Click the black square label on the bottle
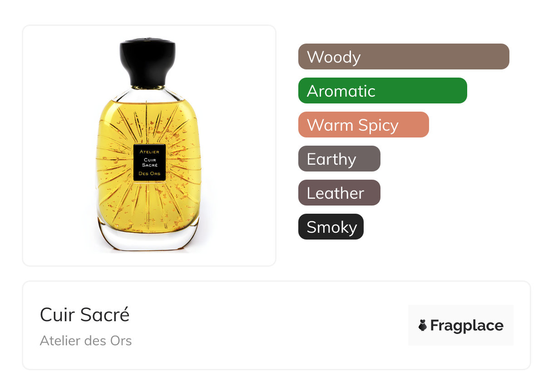The image size is (553, 392). [149, 162]
